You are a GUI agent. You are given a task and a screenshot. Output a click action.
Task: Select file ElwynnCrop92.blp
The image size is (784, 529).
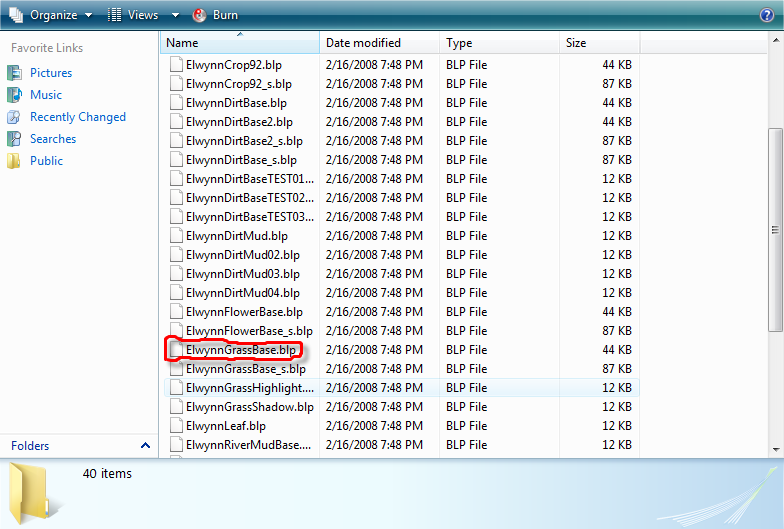click(x=234, y=65)
